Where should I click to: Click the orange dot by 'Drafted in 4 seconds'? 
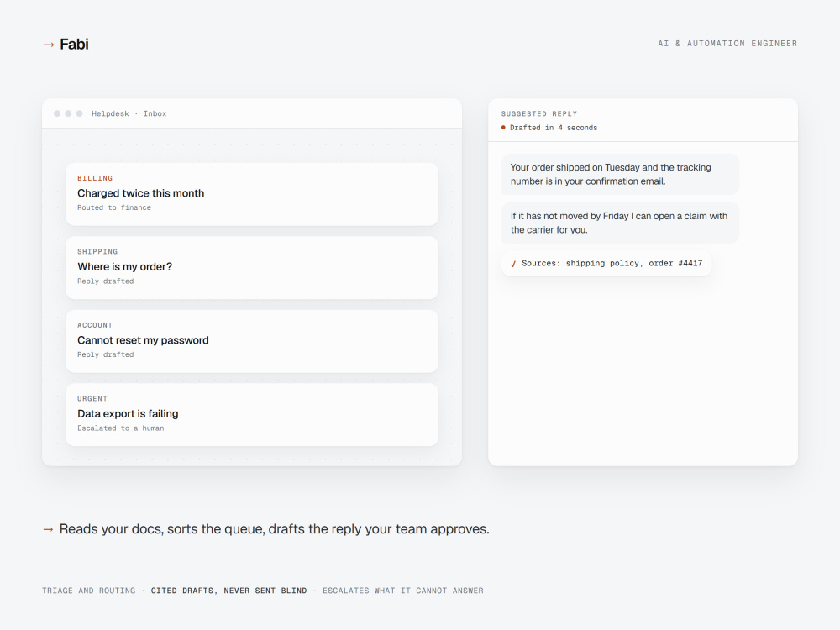pyautogui.click(x=503, y=128)
